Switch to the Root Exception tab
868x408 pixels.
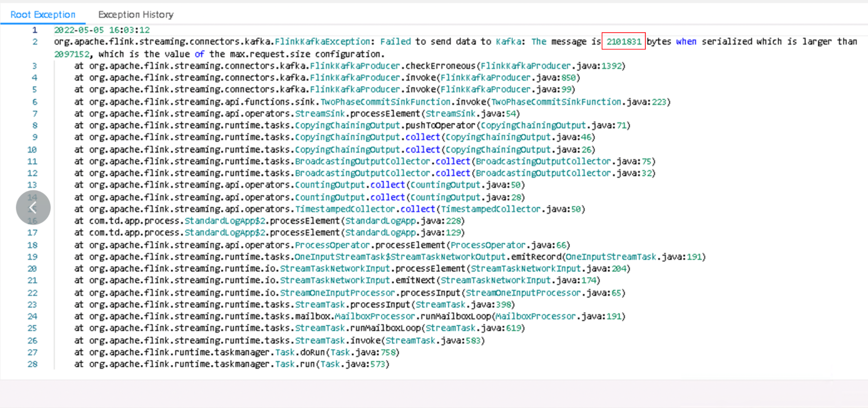coord(43,15)
